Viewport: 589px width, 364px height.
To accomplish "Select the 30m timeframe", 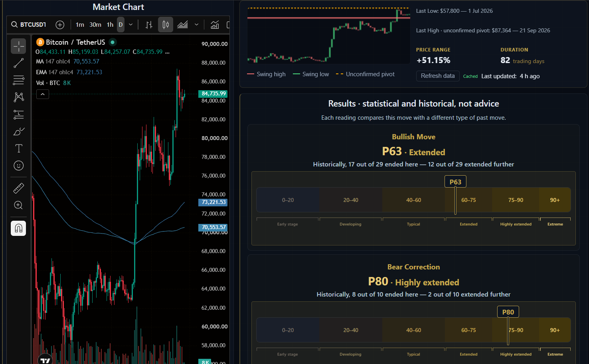I will (x=95, y=25).
